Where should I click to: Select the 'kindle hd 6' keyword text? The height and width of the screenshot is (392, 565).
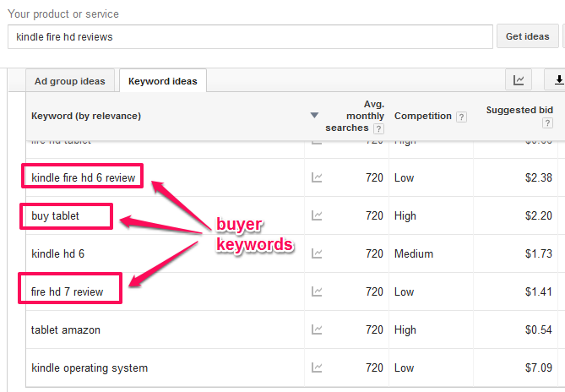click(57, 253)
